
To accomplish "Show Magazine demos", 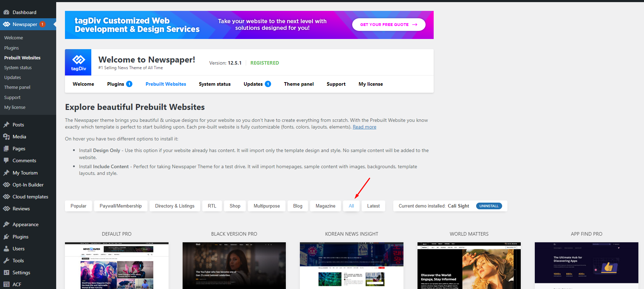I will coord(326,206).
